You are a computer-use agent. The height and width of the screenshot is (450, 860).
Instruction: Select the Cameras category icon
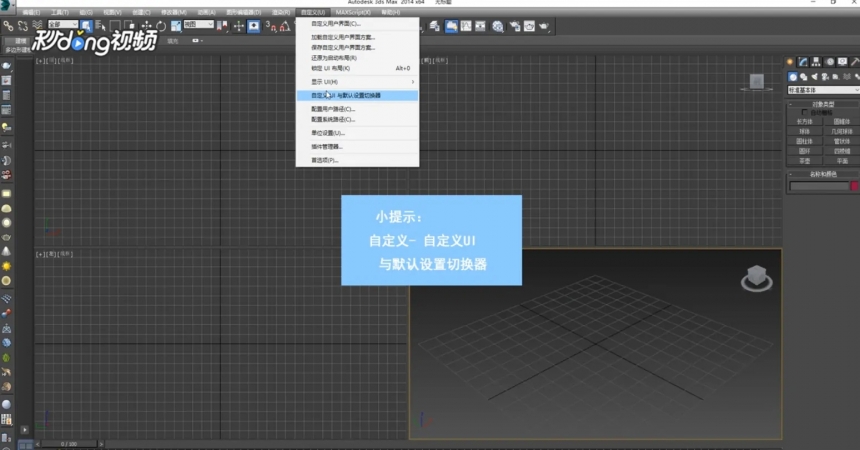(824, 77)
